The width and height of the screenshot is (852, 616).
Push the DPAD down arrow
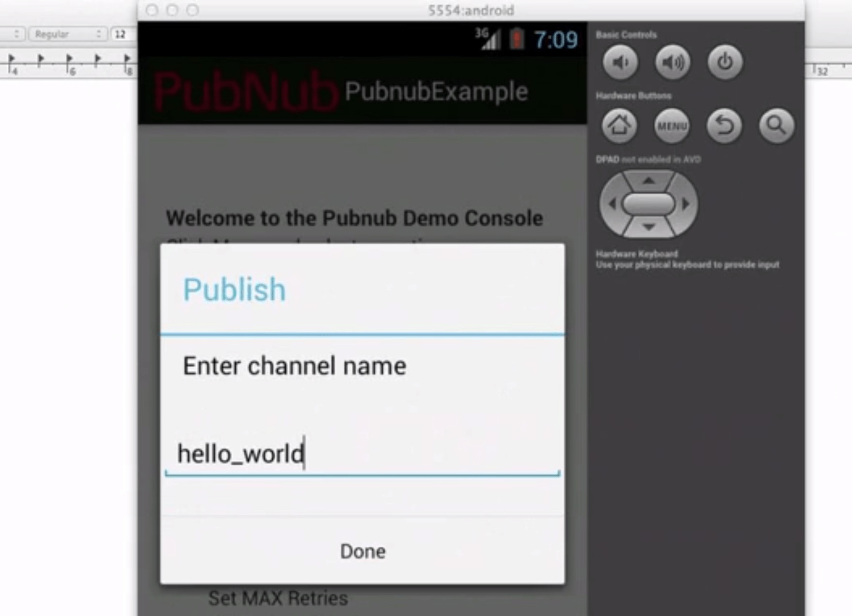click(648, 227)
